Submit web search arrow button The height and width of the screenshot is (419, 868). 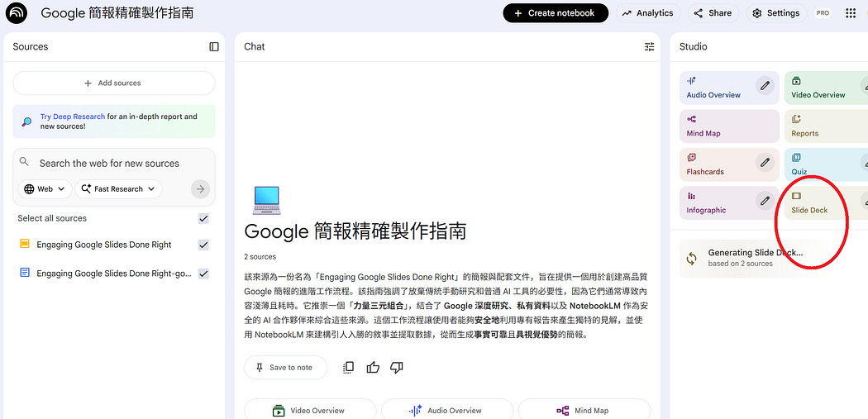200,188
